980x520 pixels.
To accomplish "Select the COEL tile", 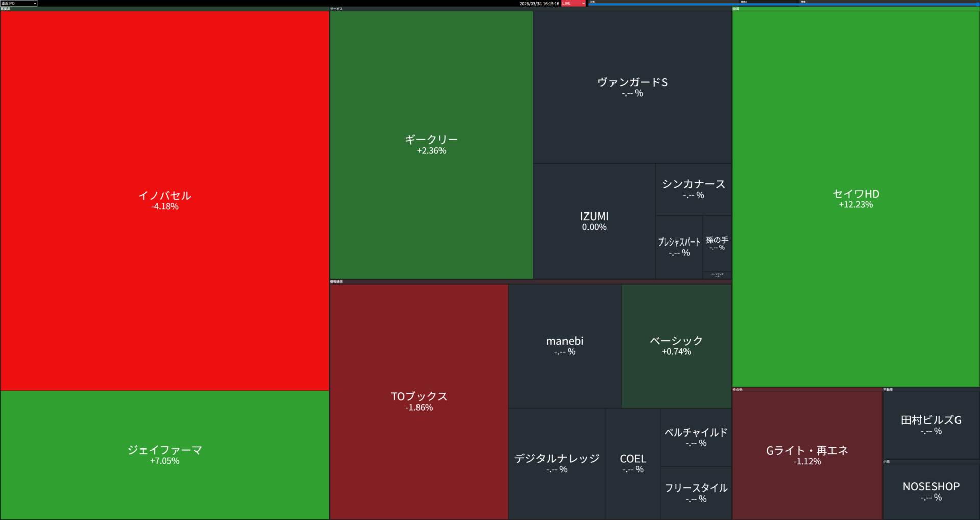I will 632,463.
